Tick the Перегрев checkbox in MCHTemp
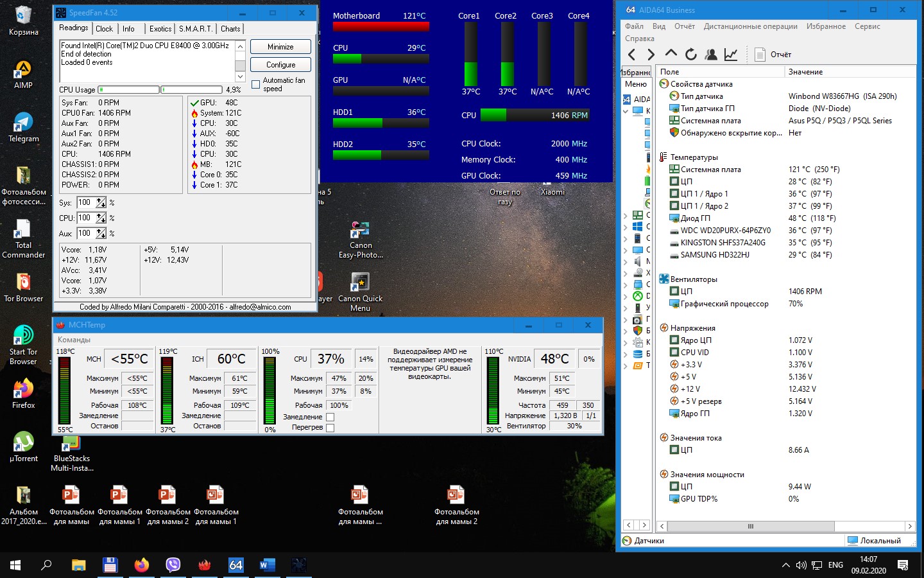924x578 pixels. 330,427
